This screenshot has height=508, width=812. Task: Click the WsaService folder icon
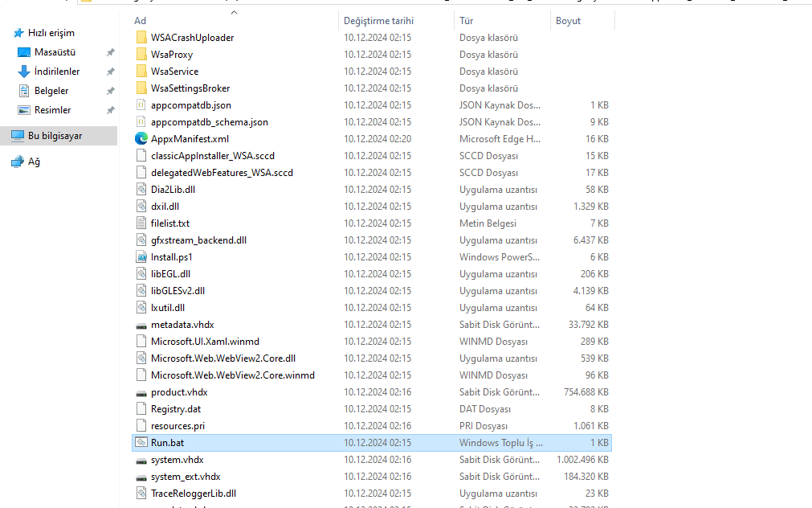click(x=141, y=71)
